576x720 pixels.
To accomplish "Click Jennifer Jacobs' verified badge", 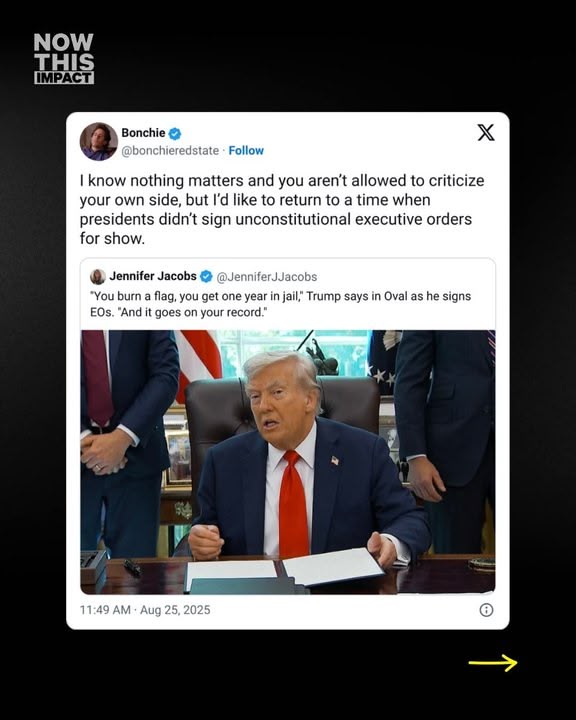I will (x=206, y=276).
